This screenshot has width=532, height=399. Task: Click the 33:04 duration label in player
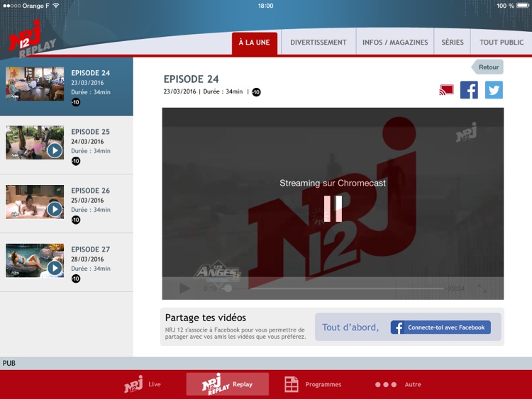pos(455,288)
